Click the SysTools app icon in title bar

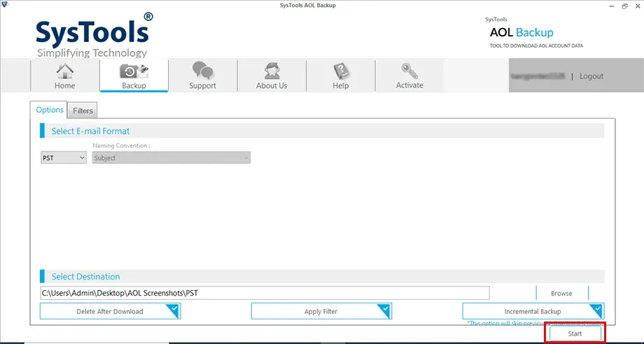click(5, 6)
